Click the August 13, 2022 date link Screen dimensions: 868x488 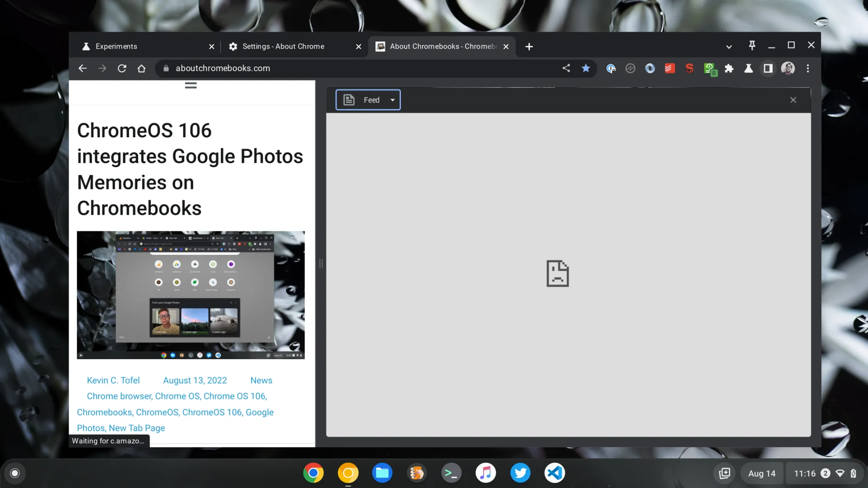point(195,380)
